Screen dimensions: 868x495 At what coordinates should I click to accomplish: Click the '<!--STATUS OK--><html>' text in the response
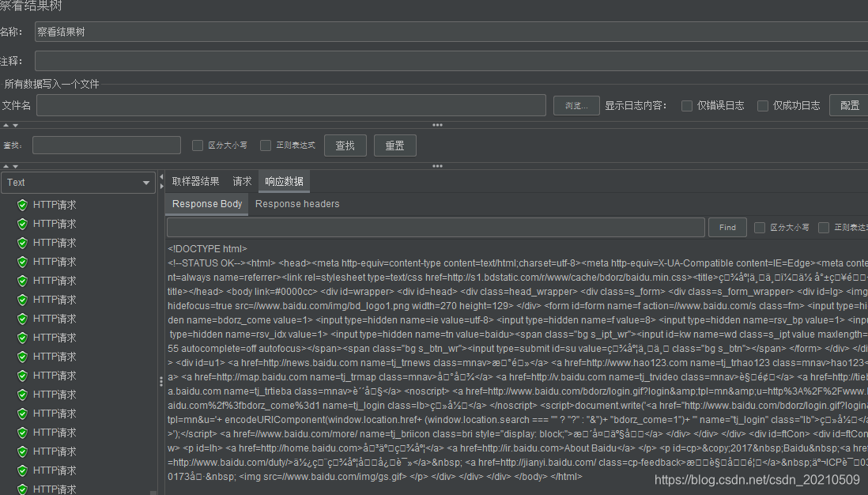pyautogui.click(x=221, y=263)
